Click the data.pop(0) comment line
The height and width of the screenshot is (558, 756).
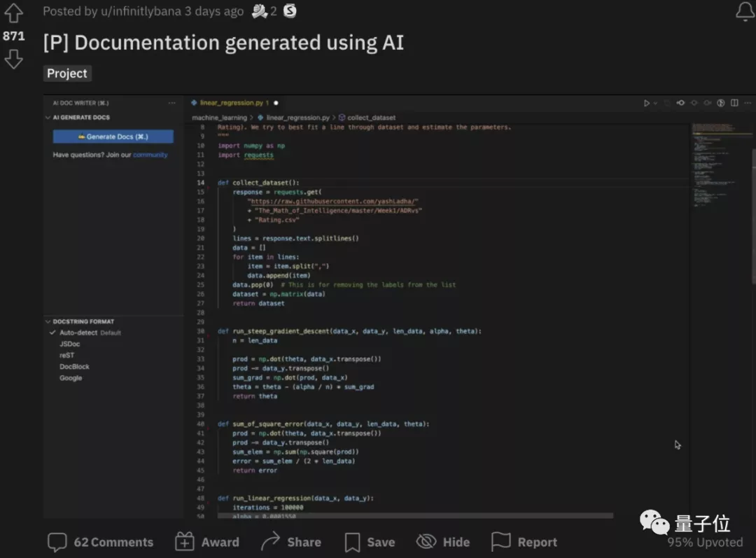pos(344,285)
